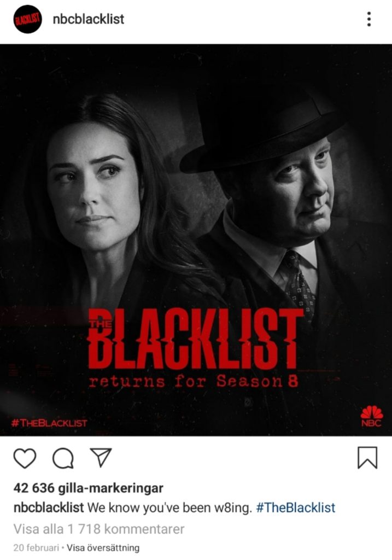Viewport: 392px width, 560px height.
Task: Click Visa översättning to translate caption
Action: 103,547
